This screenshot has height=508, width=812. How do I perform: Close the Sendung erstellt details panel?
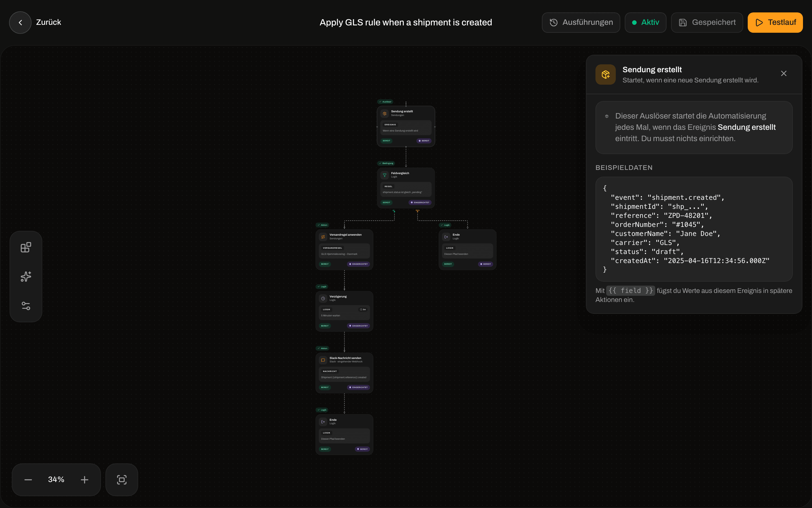coord(784,74)
